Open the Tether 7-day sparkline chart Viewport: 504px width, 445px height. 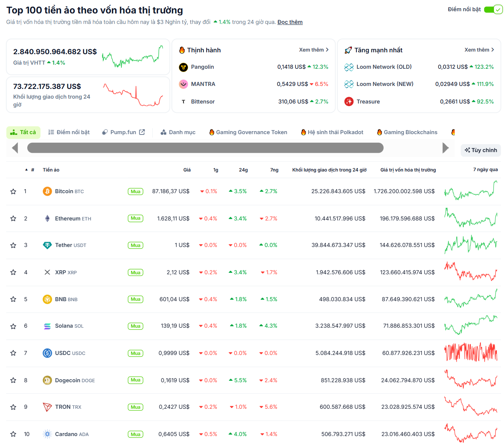tap(471, 245)
